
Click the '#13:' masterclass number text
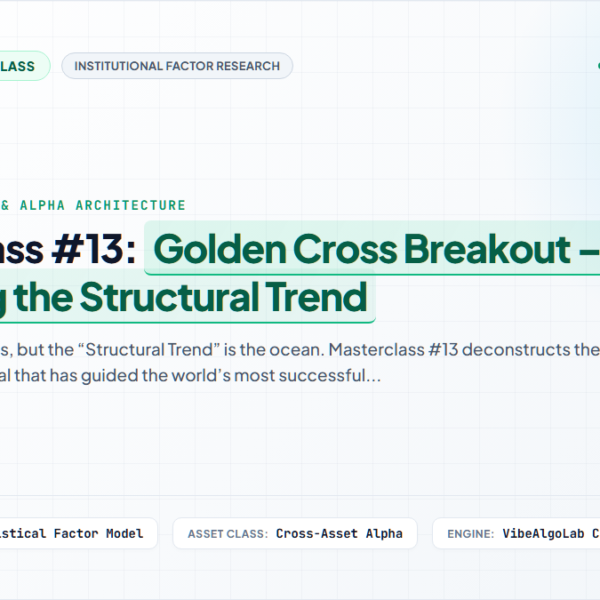coord(94,249)
